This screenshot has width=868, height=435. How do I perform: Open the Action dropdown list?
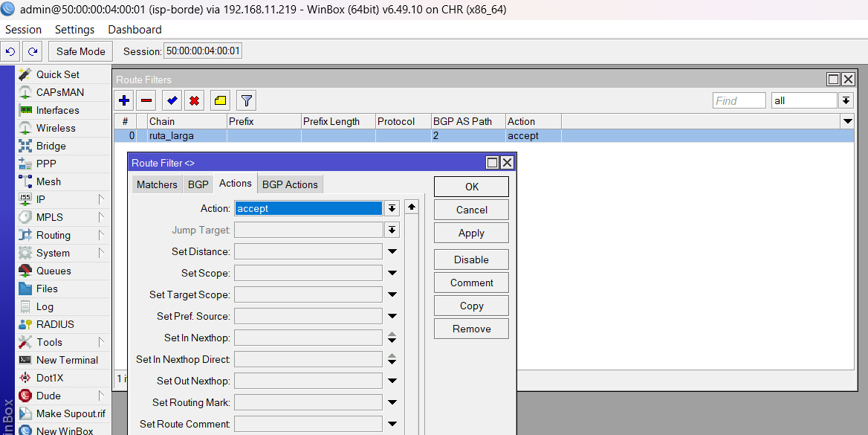pyautogui.click(x=392, y=208)
